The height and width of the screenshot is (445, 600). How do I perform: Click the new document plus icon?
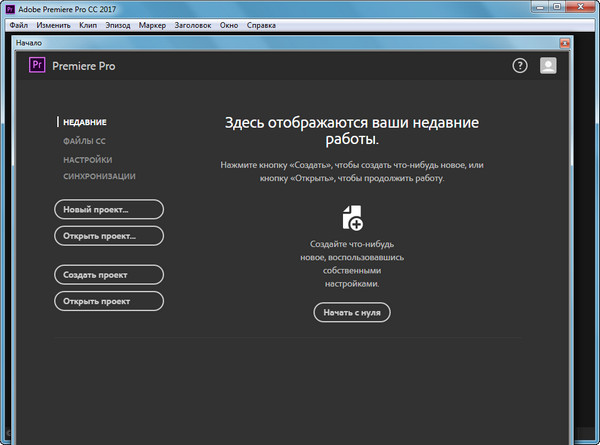click(352, 217)
